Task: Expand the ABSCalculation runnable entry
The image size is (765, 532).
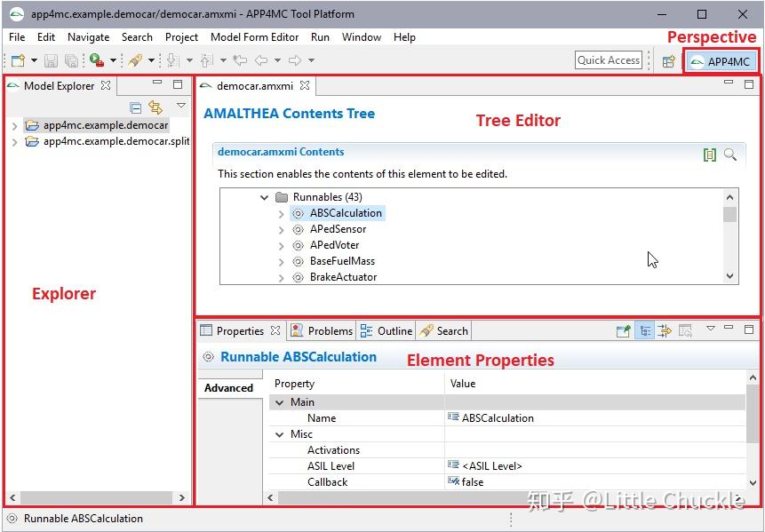Action: coord(283,213)
